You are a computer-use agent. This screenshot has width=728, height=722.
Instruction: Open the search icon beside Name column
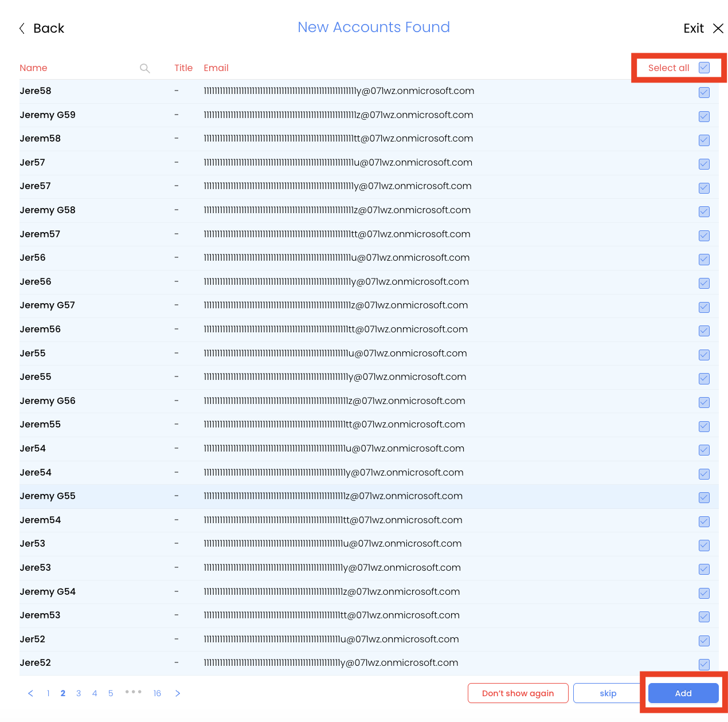[144, 68]
